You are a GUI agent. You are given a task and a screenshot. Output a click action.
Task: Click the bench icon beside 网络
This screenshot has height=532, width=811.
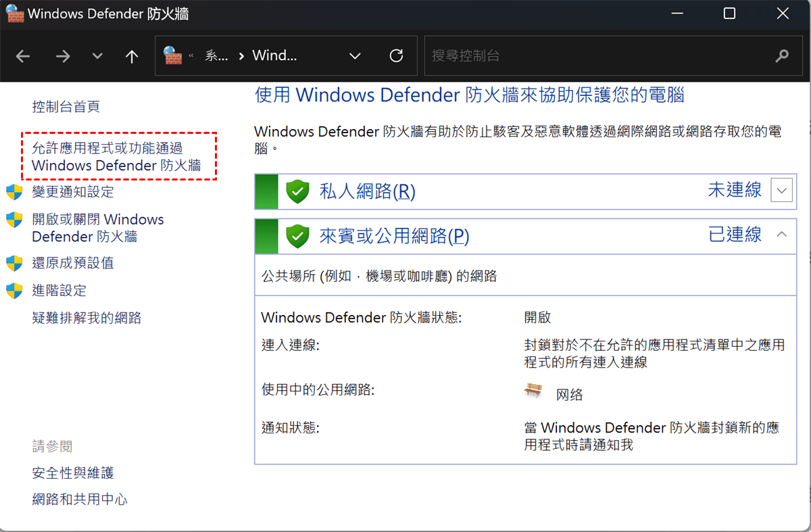(x=534, y=390)
